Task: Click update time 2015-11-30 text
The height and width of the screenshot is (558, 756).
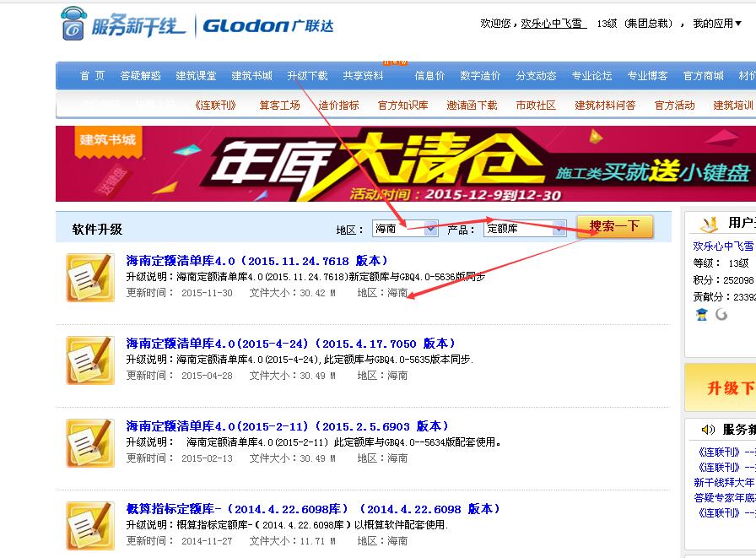Action: click(207, 293)
